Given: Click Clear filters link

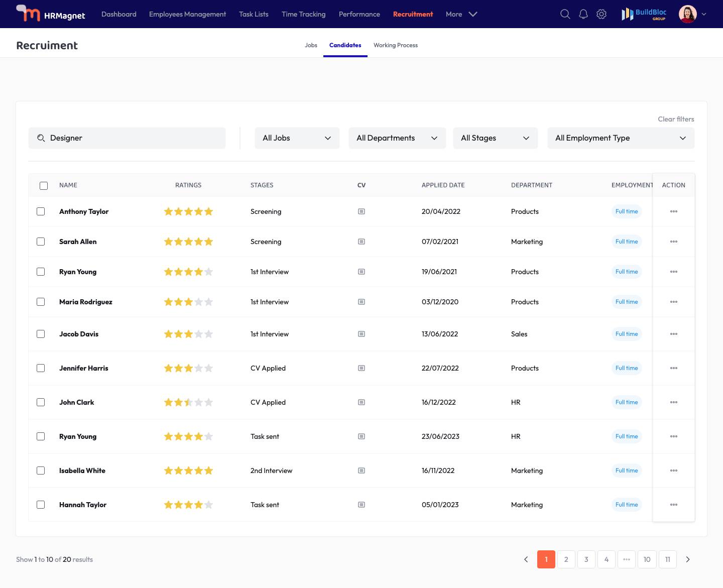Looking at the screenshot, I should [676, 119].
